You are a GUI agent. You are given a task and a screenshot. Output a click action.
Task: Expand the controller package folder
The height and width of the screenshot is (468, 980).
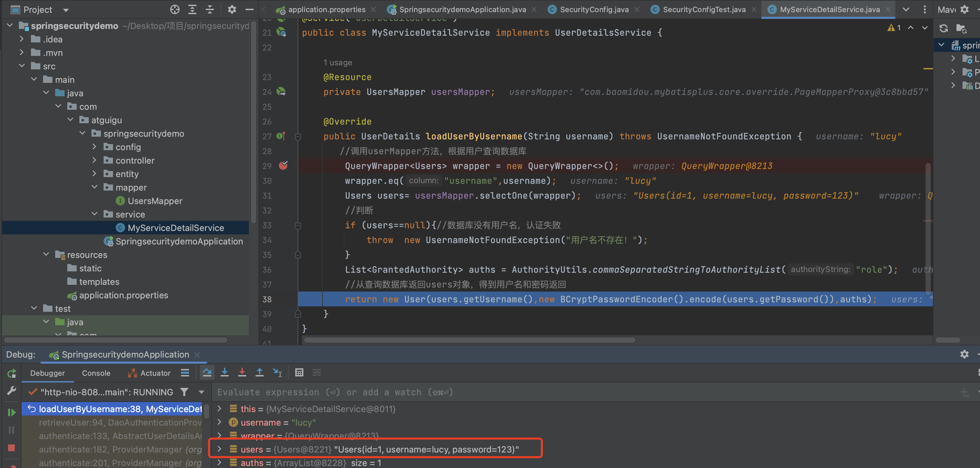click(95, 160)
